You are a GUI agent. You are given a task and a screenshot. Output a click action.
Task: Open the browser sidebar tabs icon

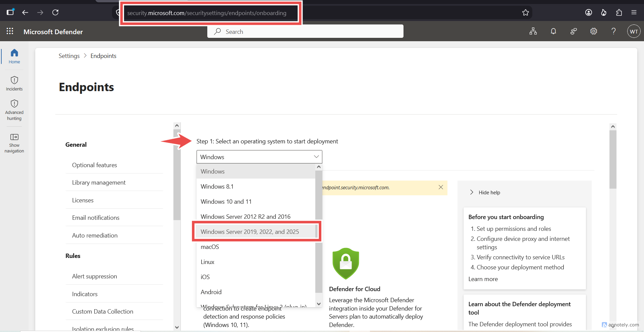pyautogui.click(x=10, y=12)
